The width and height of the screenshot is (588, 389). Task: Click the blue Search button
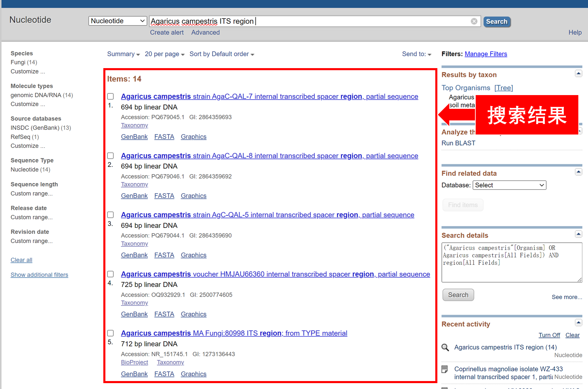[497, 21]
